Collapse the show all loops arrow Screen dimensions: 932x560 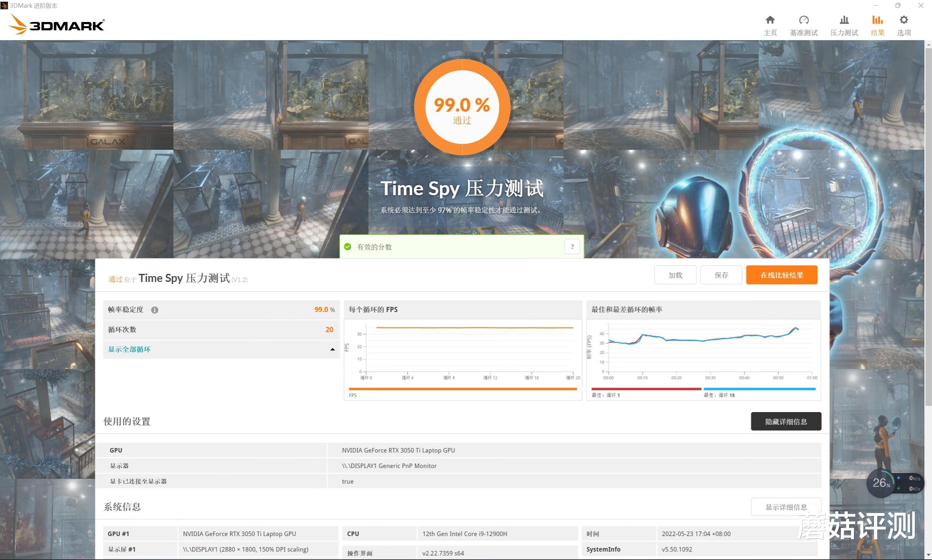pyautogui.click(x=332, y=350)
